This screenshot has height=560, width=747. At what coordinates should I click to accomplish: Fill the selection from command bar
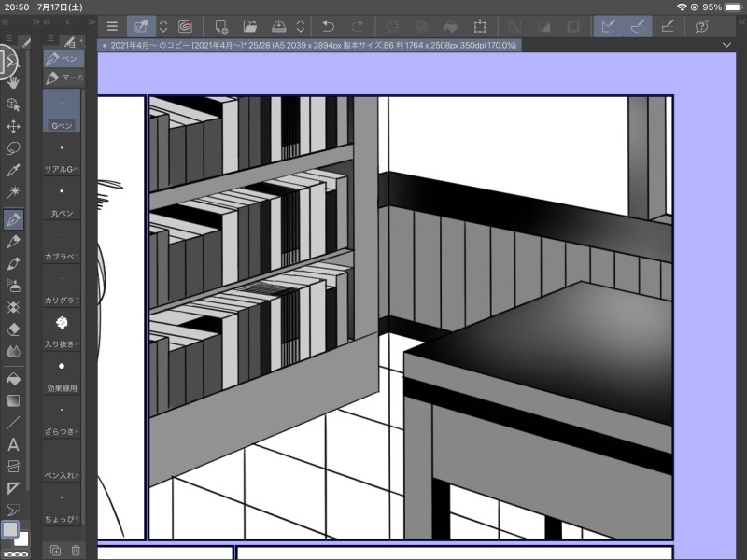[451, 26]
